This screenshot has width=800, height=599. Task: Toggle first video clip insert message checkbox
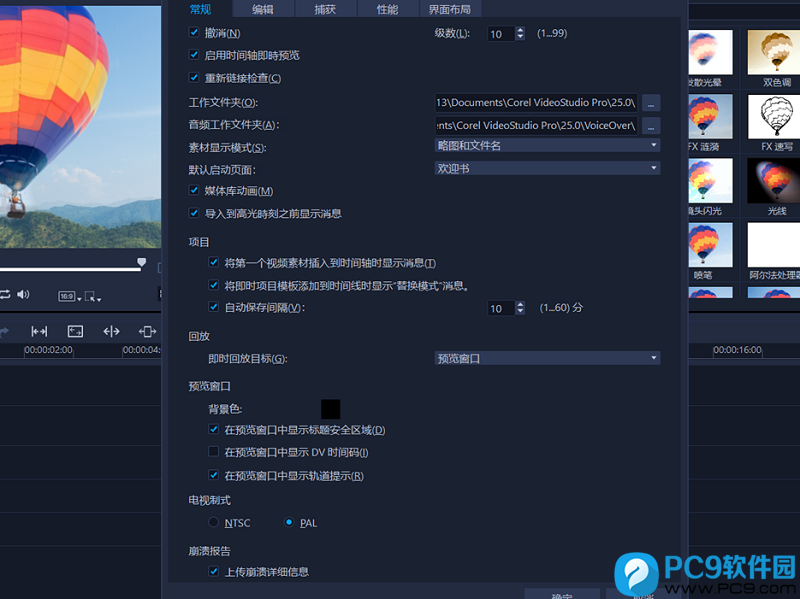click(214, 262)
